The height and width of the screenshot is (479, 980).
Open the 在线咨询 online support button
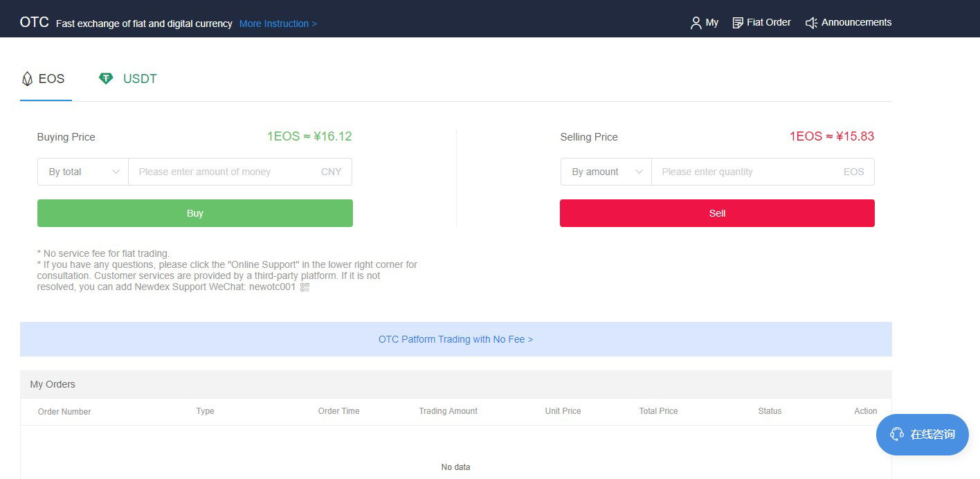[923, 435]
